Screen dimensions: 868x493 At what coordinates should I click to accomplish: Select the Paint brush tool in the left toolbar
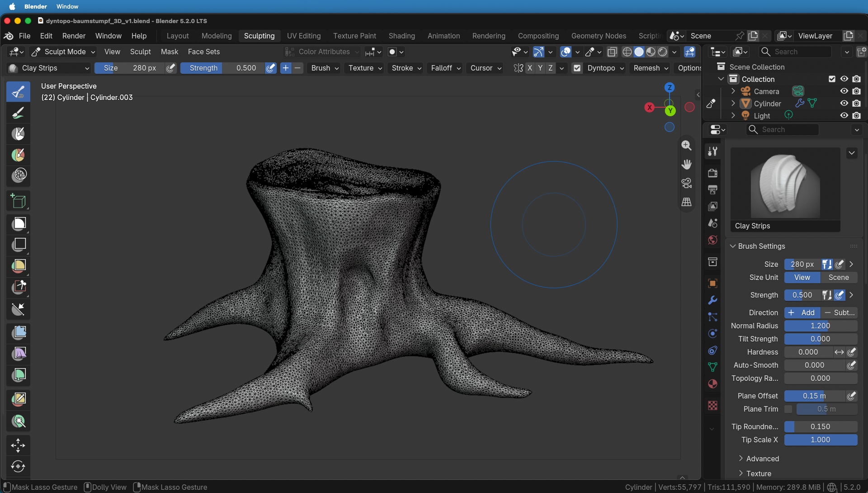pos(18,113)
